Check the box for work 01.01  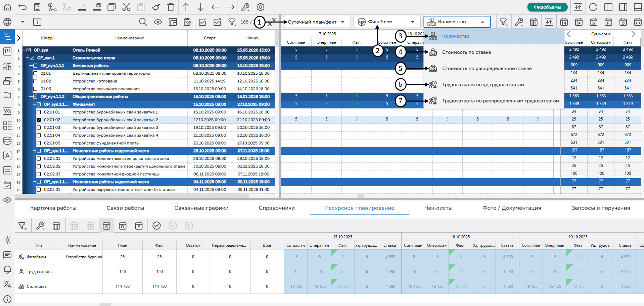35,73
